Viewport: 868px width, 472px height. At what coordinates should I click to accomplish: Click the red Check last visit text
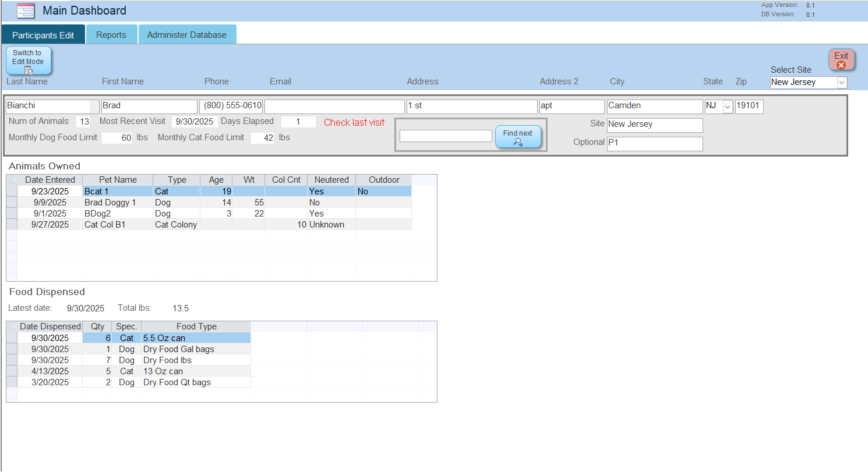tap(354, 122)
